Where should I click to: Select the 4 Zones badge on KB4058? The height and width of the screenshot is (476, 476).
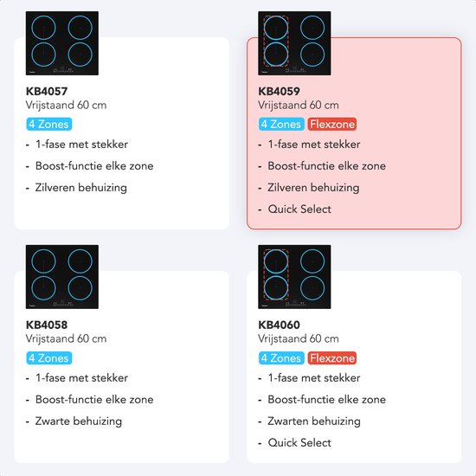(x=48, y=358)
